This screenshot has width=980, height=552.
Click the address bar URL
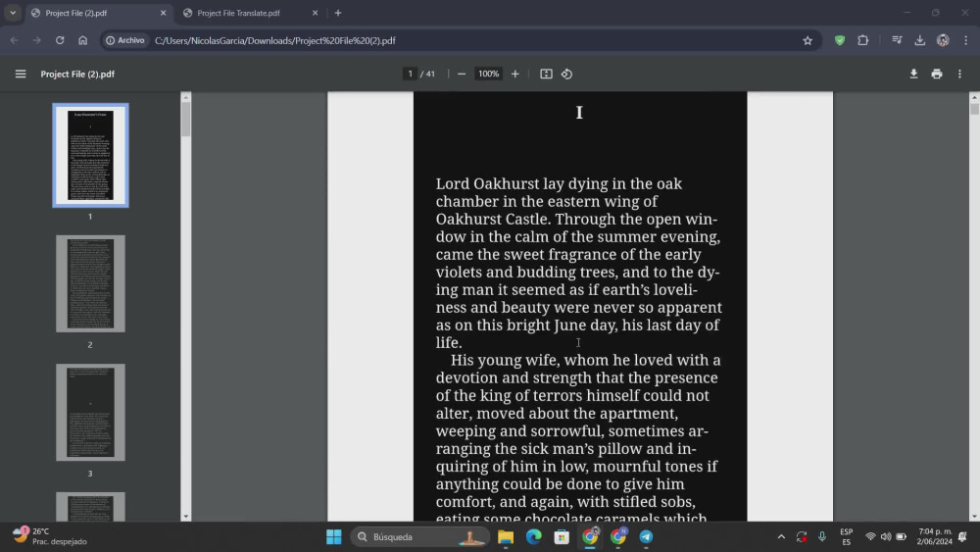[x=275, y=40]
